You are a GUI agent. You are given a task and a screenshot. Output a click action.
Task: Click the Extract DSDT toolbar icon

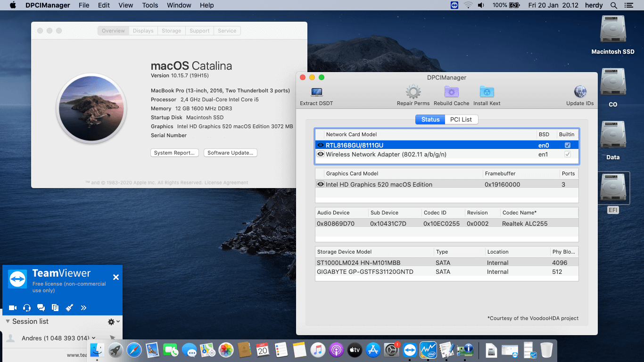click(316, 92)
